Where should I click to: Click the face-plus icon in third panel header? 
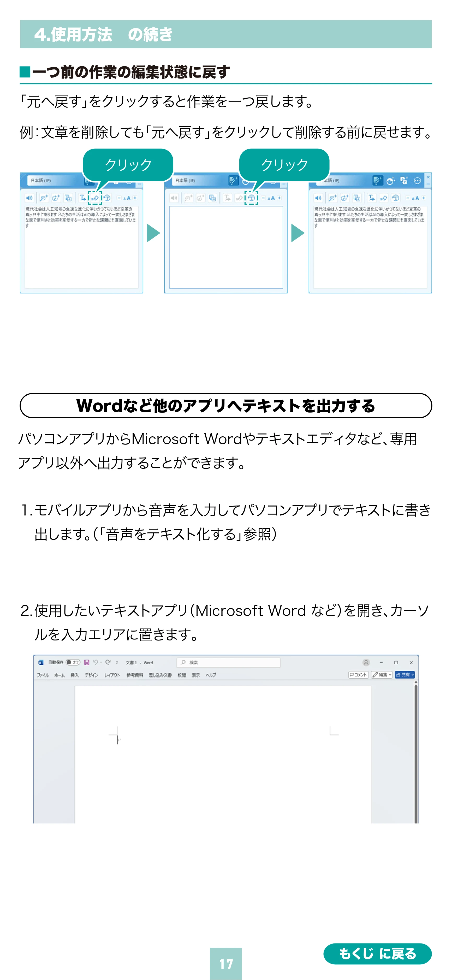[391, 181]
